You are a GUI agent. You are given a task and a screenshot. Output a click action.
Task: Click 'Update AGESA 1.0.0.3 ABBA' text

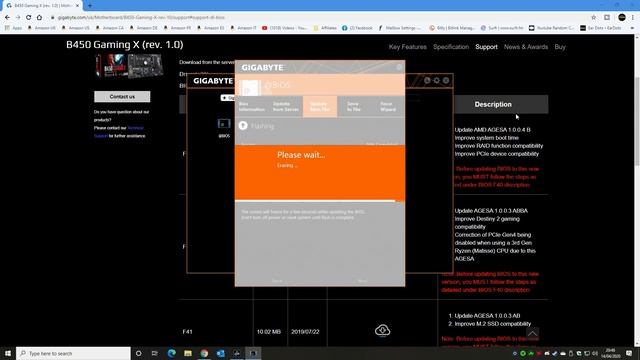pyautogui.click(x=491, y=211)
